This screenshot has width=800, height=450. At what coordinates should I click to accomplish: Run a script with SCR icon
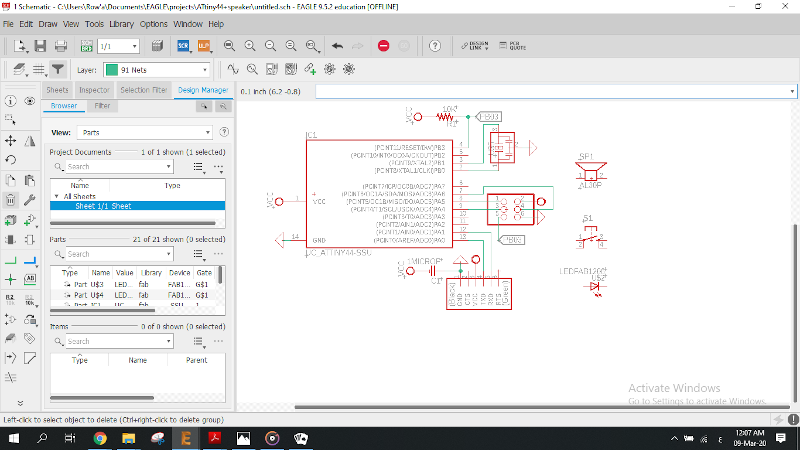click(x=183, y=46)
